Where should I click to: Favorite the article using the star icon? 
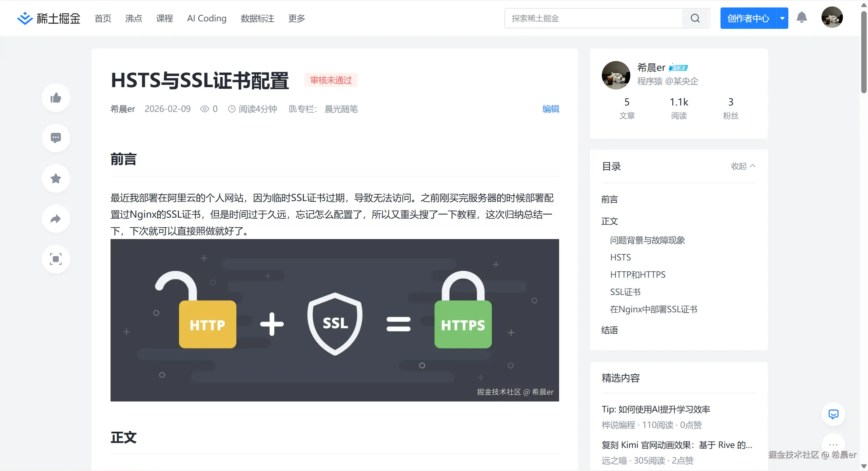[55, 178]
